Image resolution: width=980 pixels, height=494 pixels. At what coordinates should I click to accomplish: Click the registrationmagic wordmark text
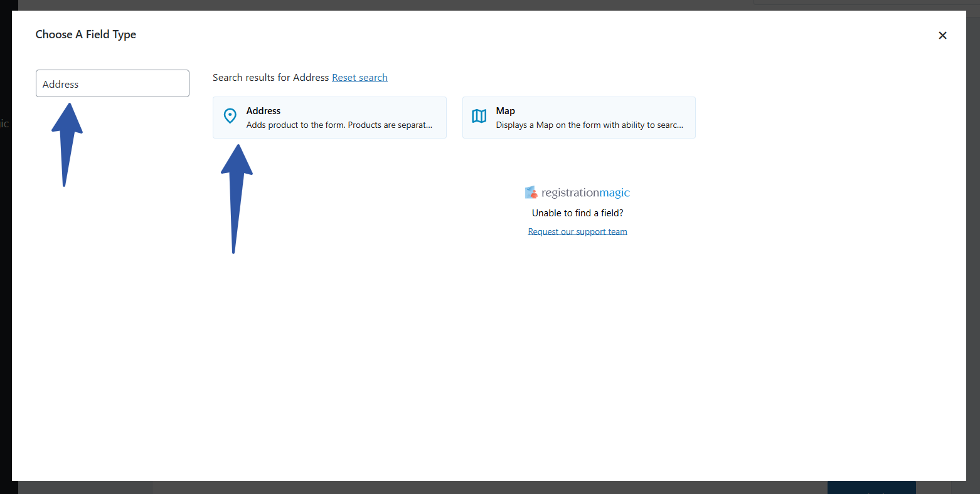585,193
